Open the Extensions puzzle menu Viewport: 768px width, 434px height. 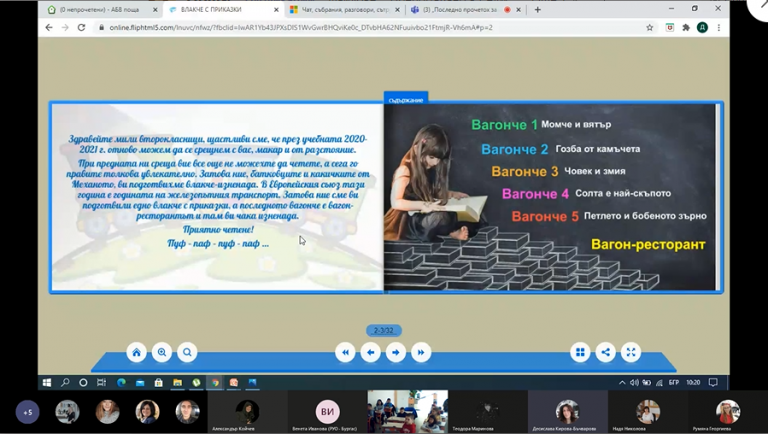(x=686, y=27)
